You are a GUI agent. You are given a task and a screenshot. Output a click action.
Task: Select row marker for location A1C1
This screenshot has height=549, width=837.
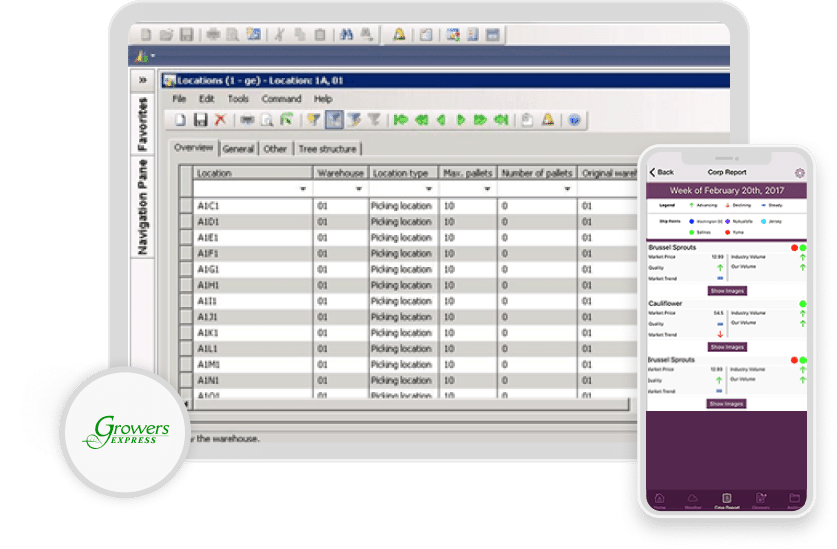pos(185,205)
